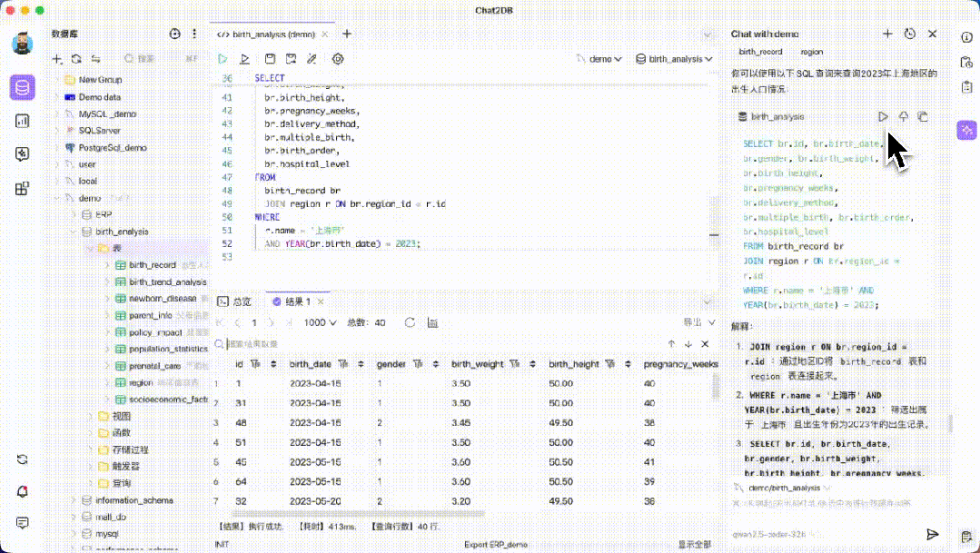Go to previous search match arrow up
Screen dimensions: 980x553
[671, 343]
